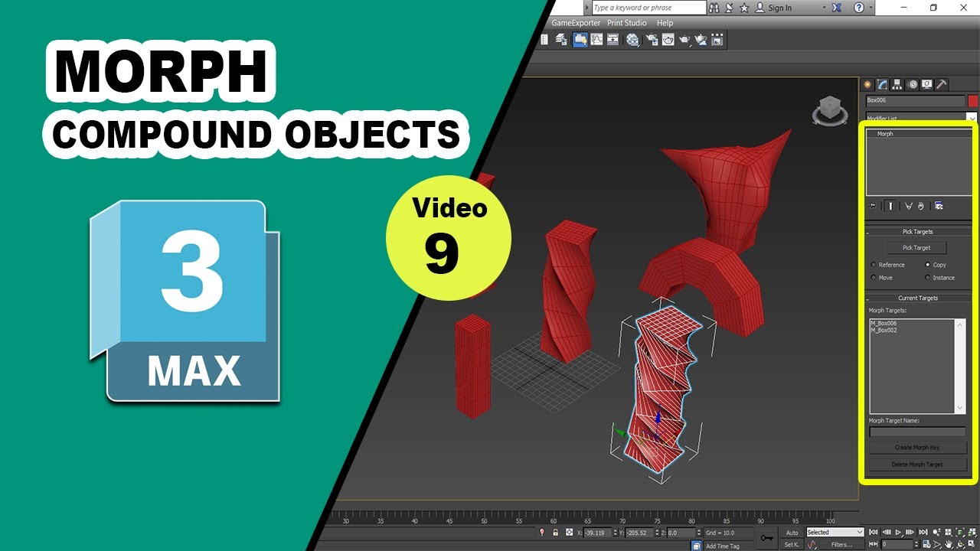980x551 pixels.
Task: Open the Print Studio menu
Action: click(627, 23)
